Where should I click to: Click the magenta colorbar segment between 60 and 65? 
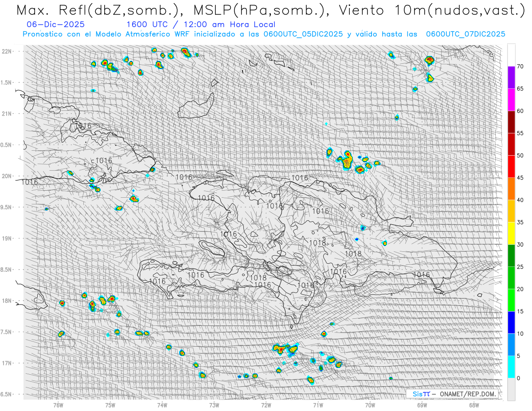pos(511,100)
